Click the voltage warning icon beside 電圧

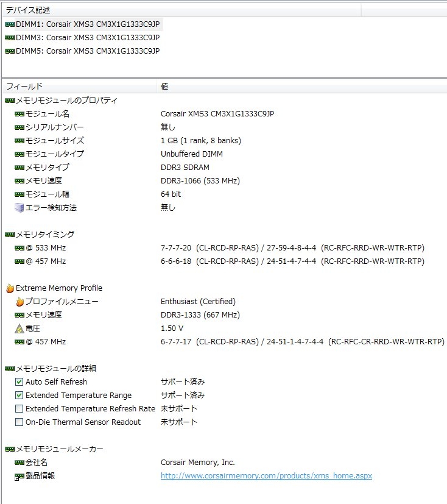[19, 328]
